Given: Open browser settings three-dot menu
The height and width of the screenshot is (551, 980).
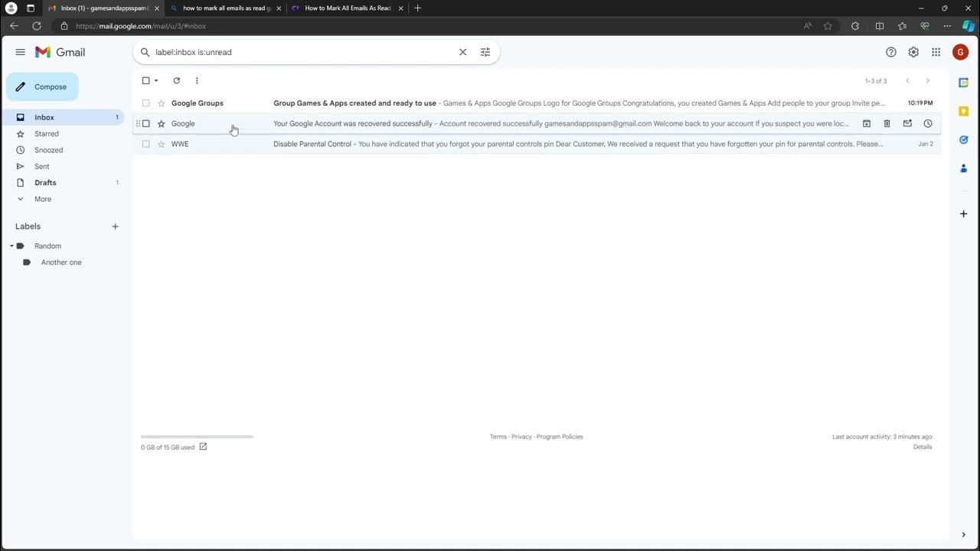Looking at the screenshot, I should 947,26.
